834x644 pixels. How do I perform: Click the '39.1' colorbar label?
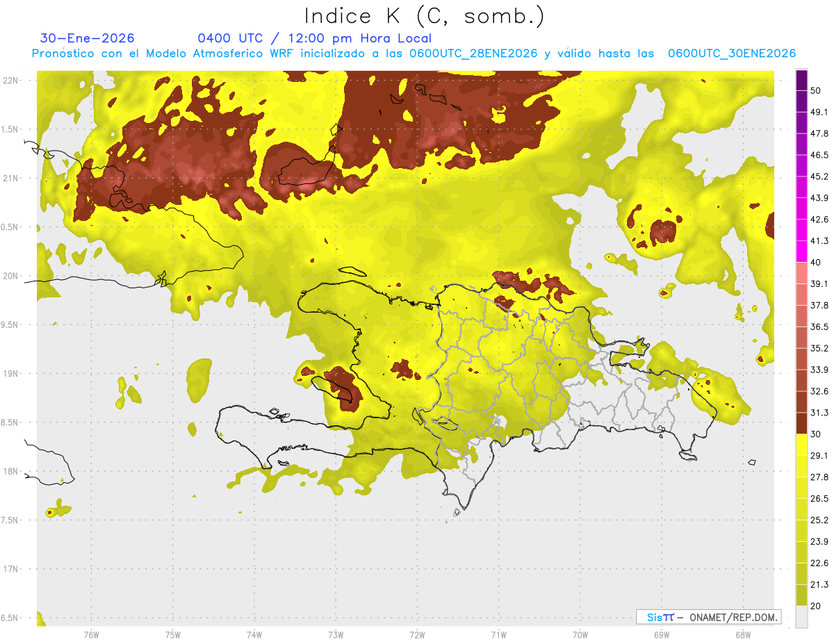coord(819,284)
